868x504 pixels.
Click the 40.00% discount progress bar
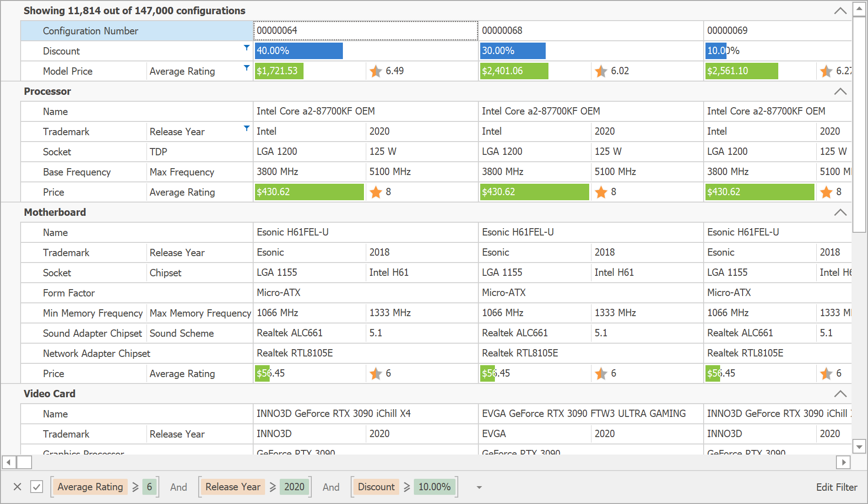coord(298,51)
